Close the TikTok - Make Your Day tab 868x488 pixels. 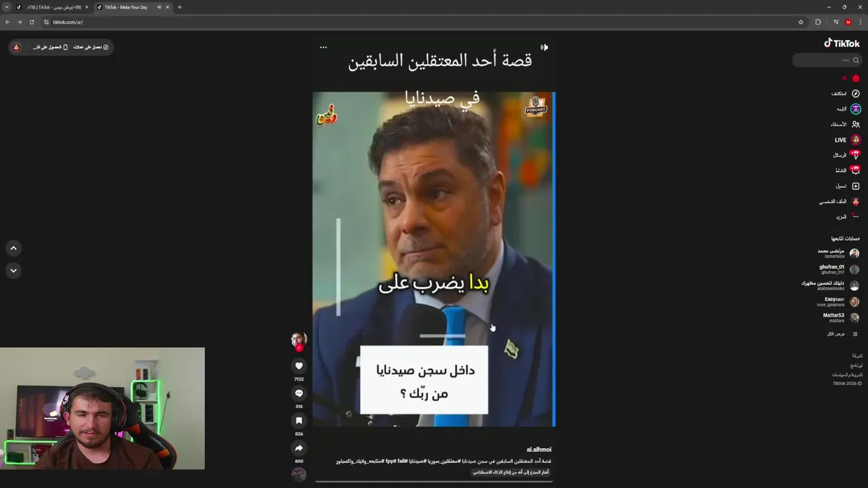[x=167, y=7]
